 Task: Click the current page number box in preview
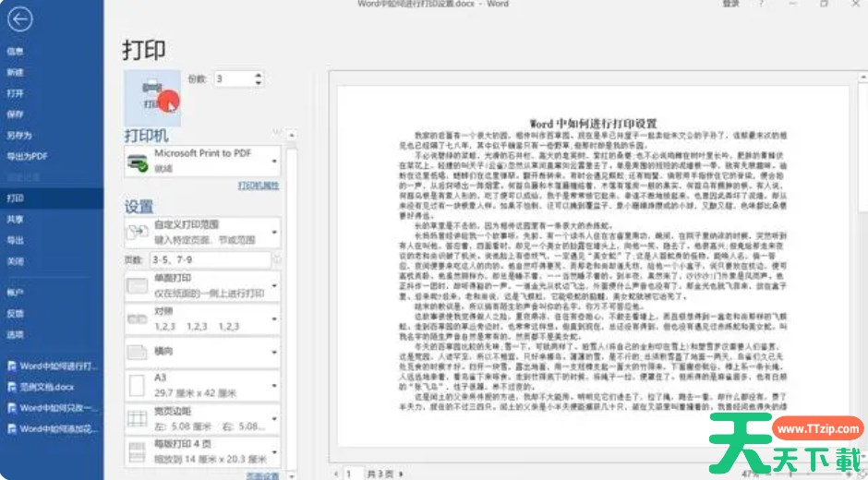pos(351,473)
